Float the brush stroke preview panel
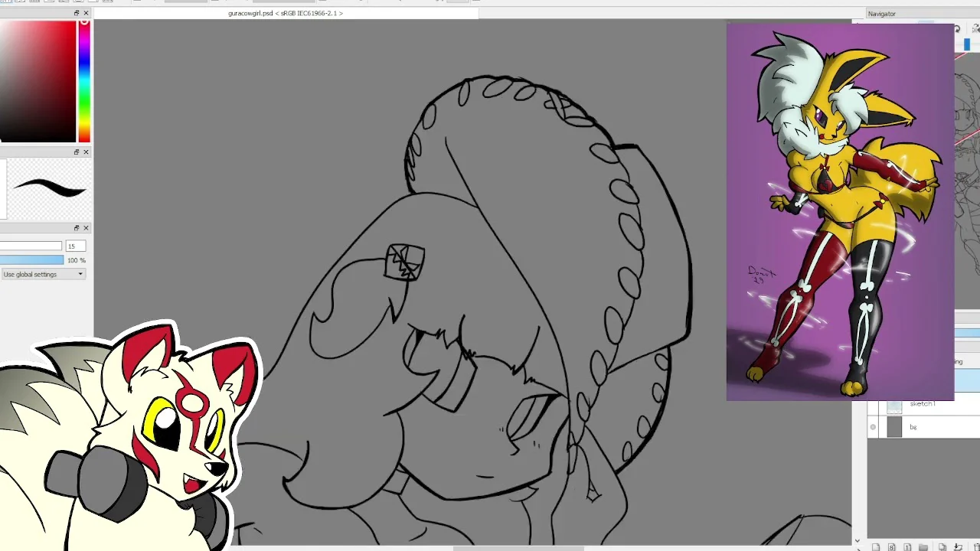This screenshot has height=551, width=980. pos(77,152)
